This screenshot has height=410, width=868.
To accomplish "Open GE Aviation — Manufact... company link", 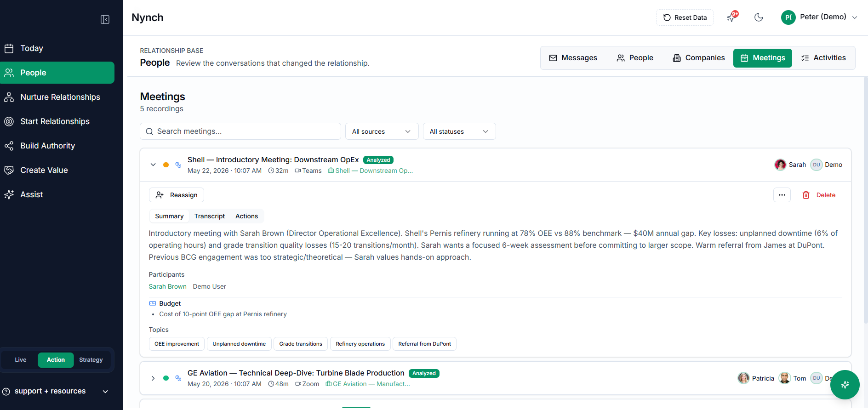I will tap(368, 384).
